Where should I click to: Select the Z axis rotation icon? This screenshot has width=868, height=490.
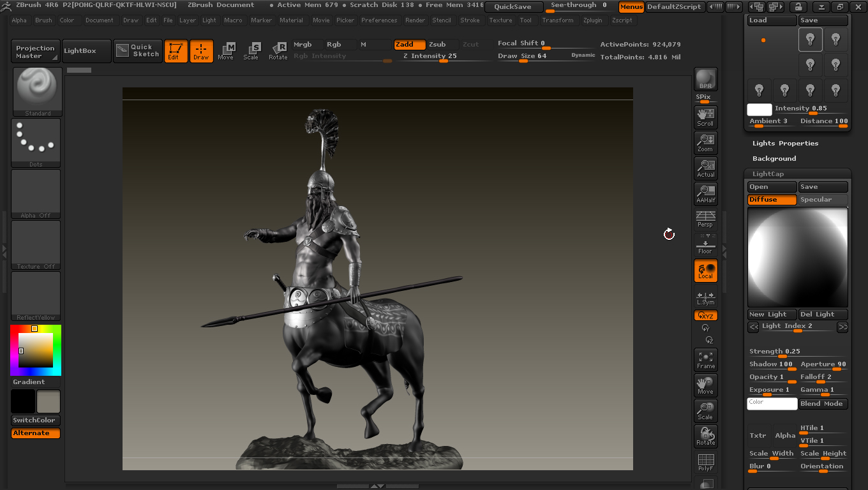708,340
